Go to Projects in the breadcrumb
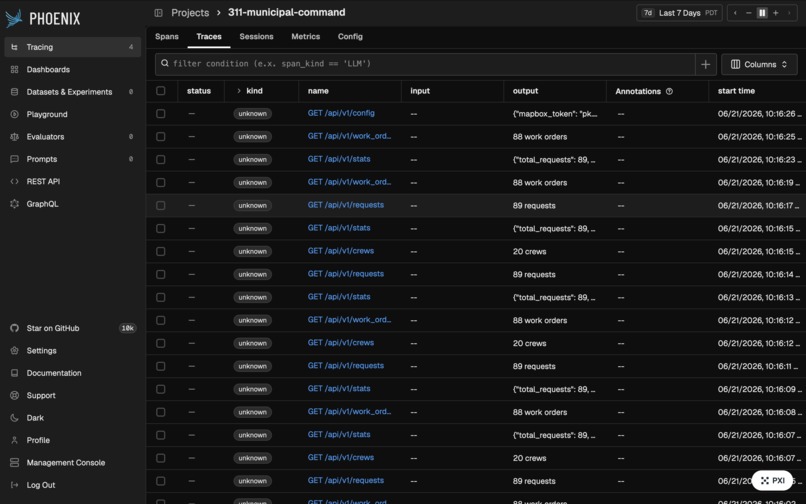The height and width of the screenshot is (504, 806). click(190, 13)
